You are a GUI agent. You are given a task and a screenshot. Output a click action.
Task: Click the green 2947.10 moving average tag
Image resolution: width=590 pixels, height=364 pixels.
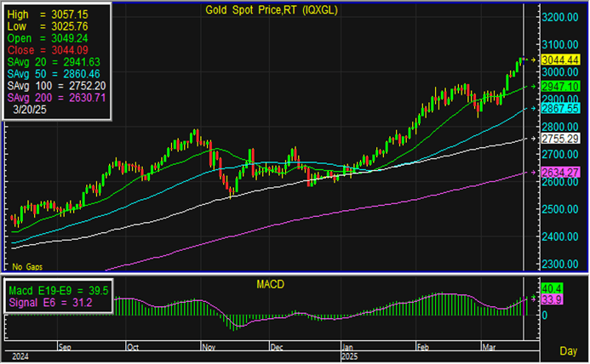558,87
